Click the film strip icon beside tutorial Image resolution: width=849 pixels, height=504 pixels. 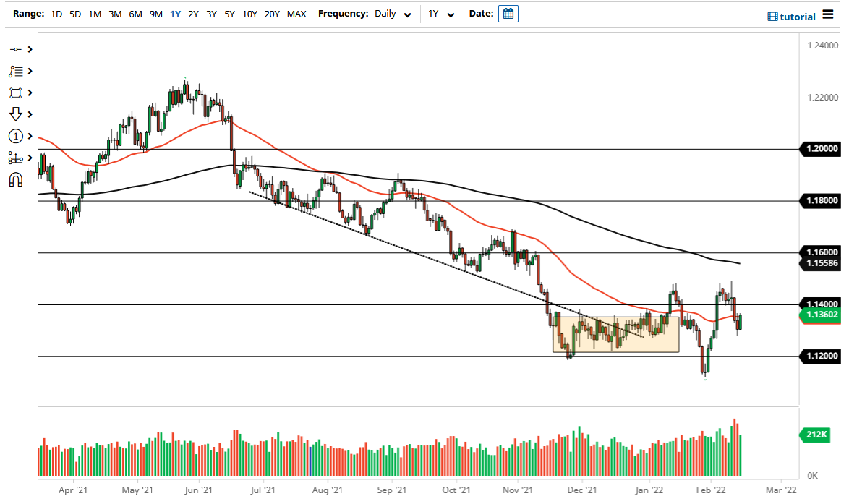[773, 16]
